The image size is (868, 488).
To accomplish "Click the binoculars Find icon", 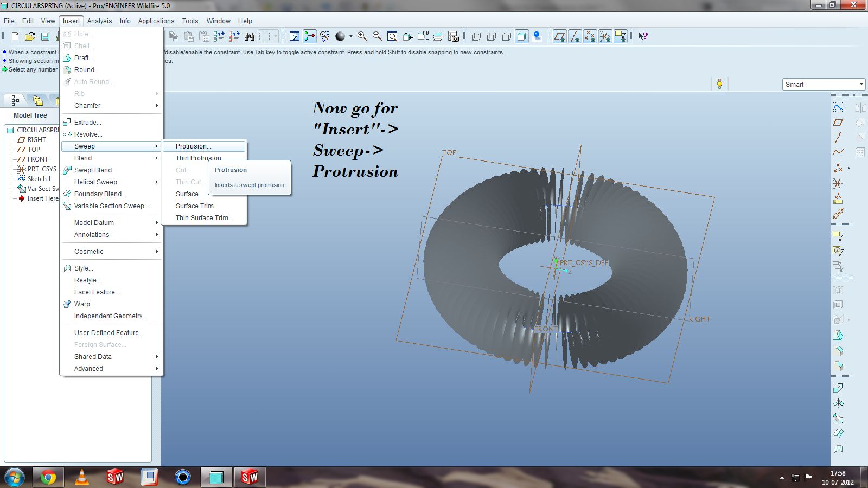I will [250, 36].
